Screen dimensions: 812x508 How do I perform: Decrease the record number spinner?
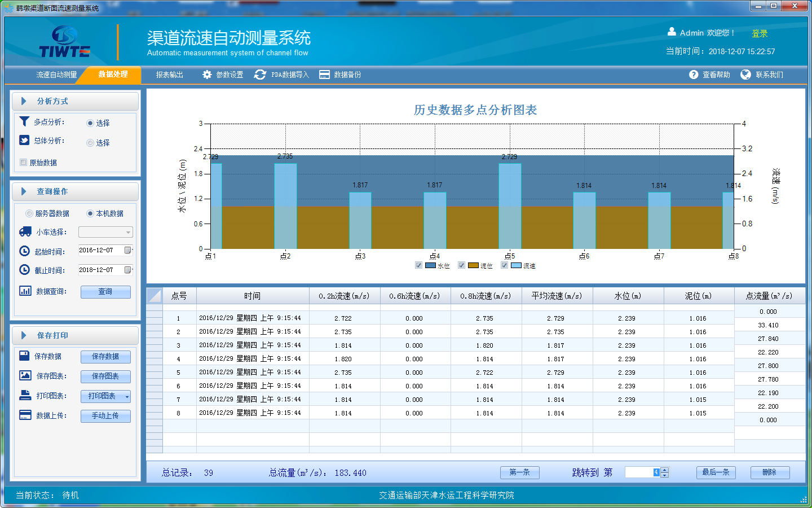[665, 475]
